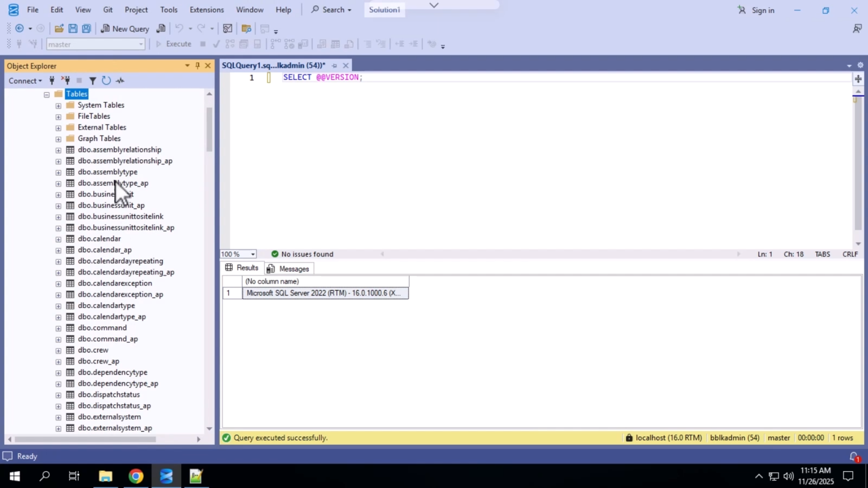Pin the Object Explorer panel
The height and width of the screenshot is (488, 868).
tap(198, 66)
